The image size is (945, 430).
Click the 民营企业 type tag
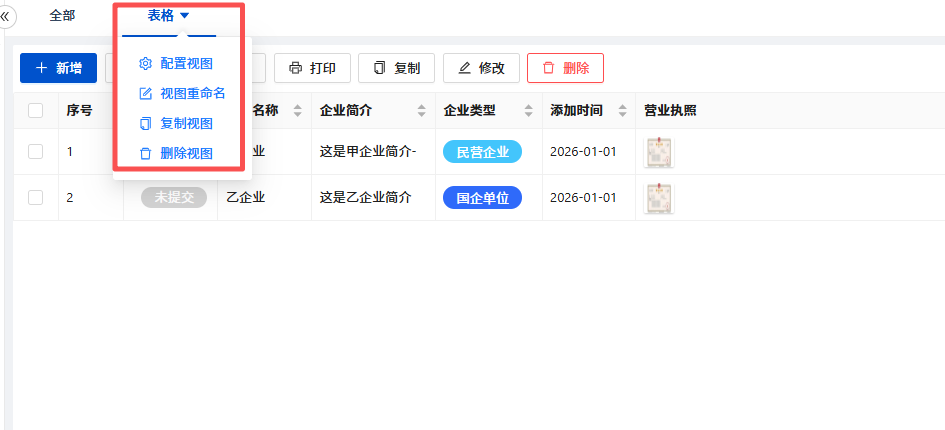point(482,152)
